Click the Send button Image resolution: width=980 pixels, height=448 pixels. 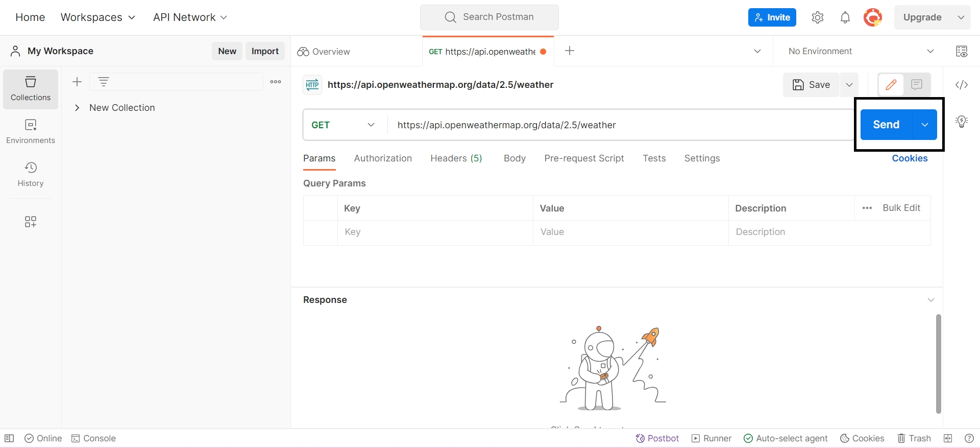point(886,125)
